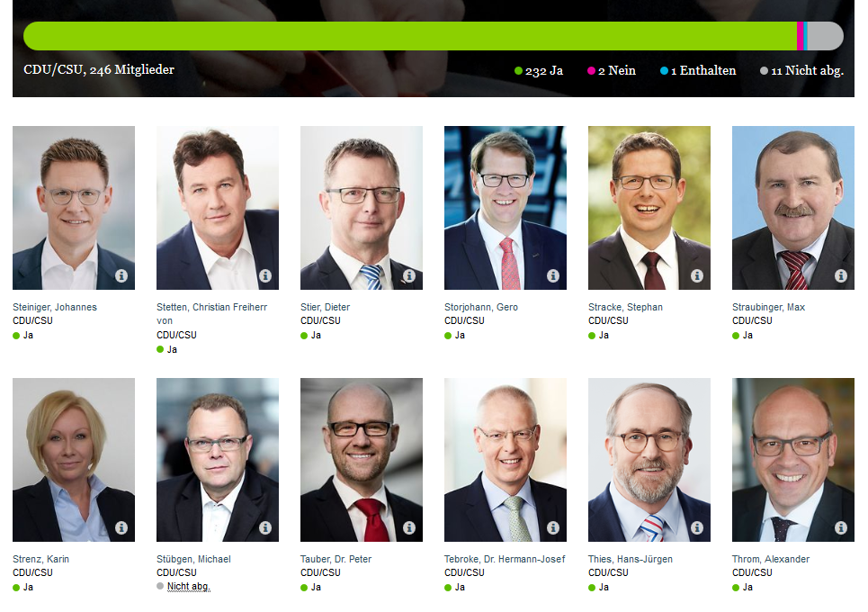Click info icon on Christian von Stetten's photo
868x612 pixels.
265,275
